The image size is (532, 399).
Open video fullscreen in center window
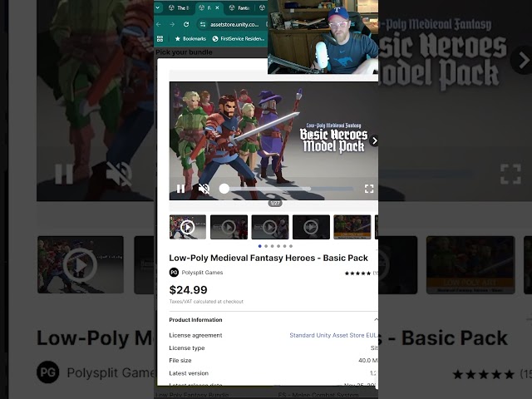tap(369, 189)
